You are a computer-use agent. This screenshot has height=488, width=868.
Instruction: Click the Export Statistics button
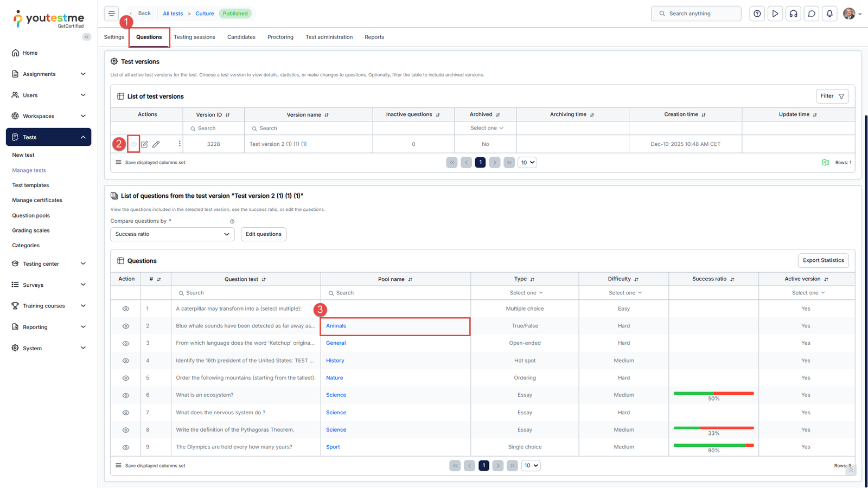[823, 260]
